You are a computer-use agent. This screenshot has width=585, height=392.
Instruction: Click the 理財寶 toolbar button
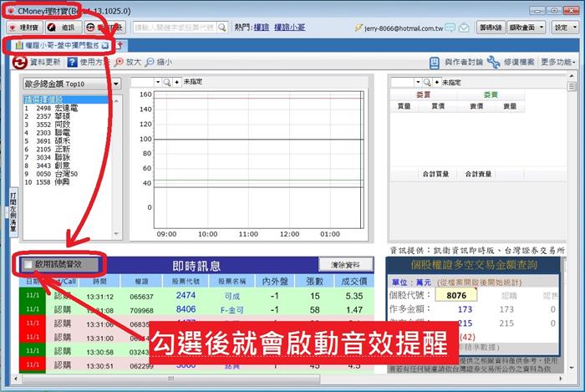tap(24, 28)
